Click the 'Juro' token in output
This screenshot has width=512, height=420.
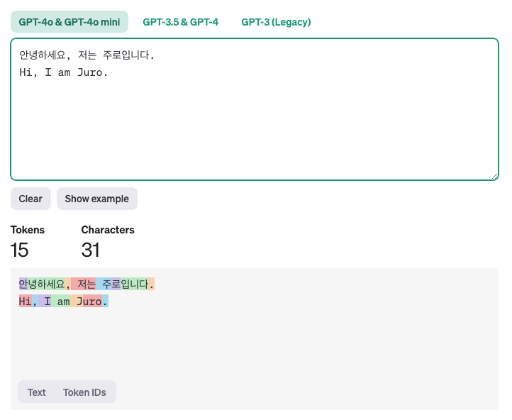(87, 301)
